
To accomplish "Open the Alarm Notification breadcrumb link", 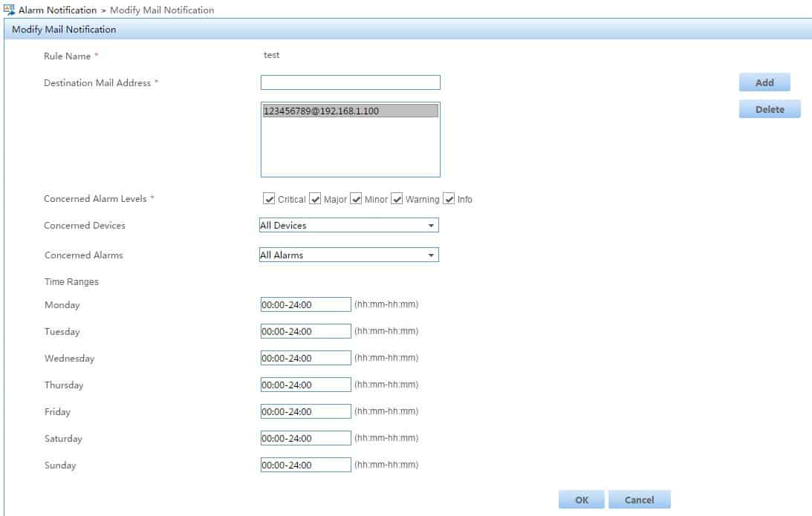I will pos(57,10).
